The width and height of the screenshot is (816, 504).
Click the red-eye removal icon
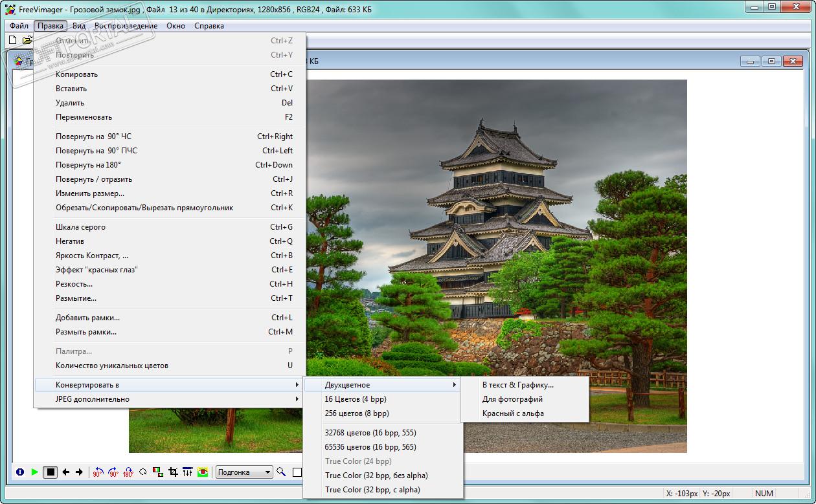coord(203,472)
